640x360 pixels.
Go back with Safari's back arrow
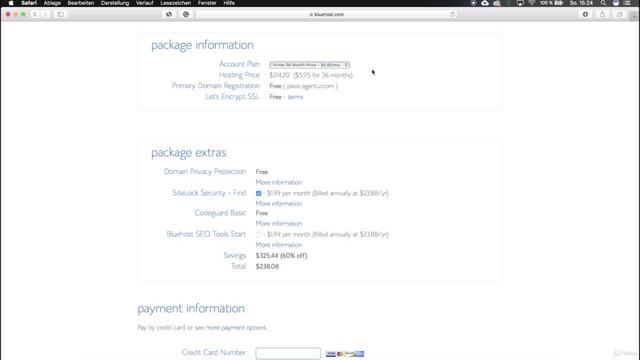[x=35, y=14]
